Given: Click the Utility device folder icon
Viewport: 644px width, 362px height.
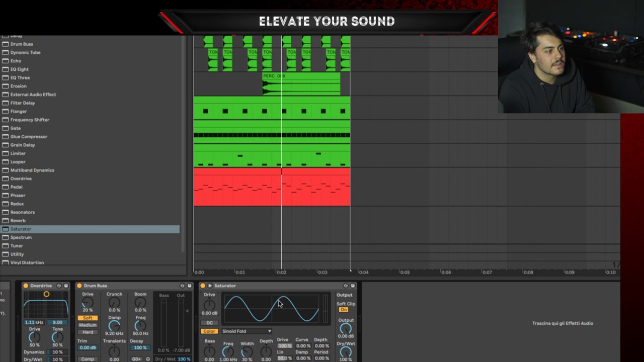Looking at the screenshot, I should tap(6, 254).
